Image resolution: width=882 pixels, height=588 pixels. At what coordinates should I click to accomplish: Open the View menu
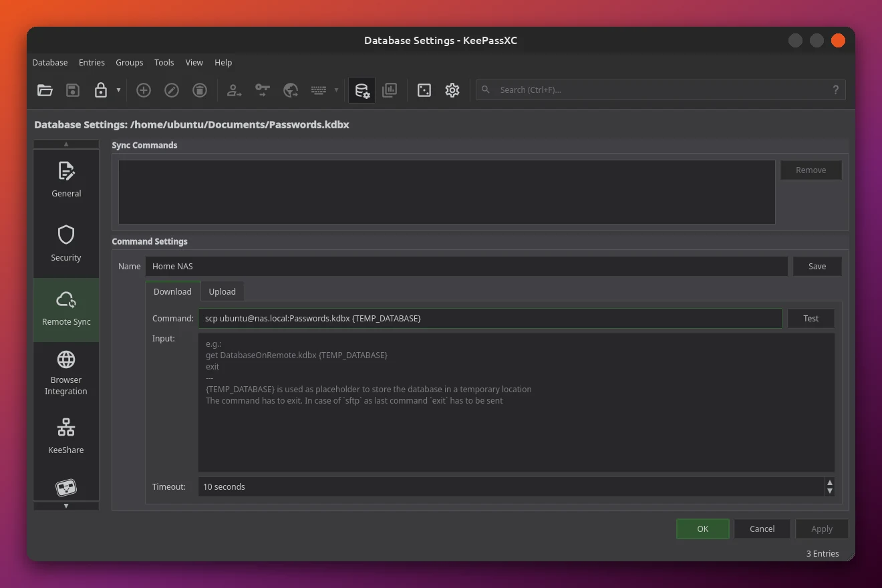(x=194, y=62)
